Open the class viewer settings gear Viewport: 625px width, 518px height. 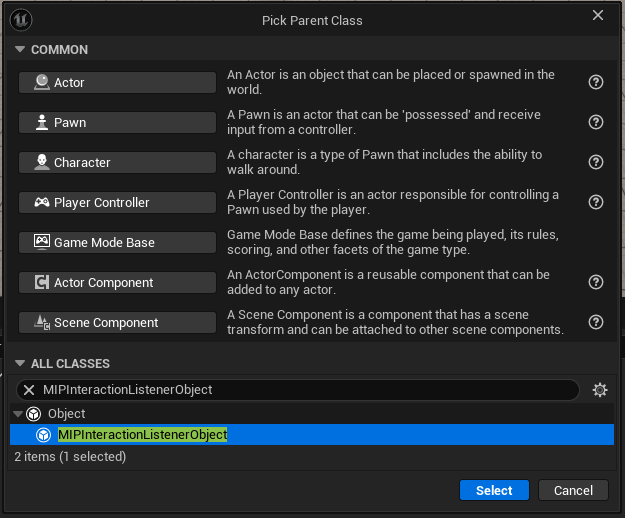click(600, 390)
